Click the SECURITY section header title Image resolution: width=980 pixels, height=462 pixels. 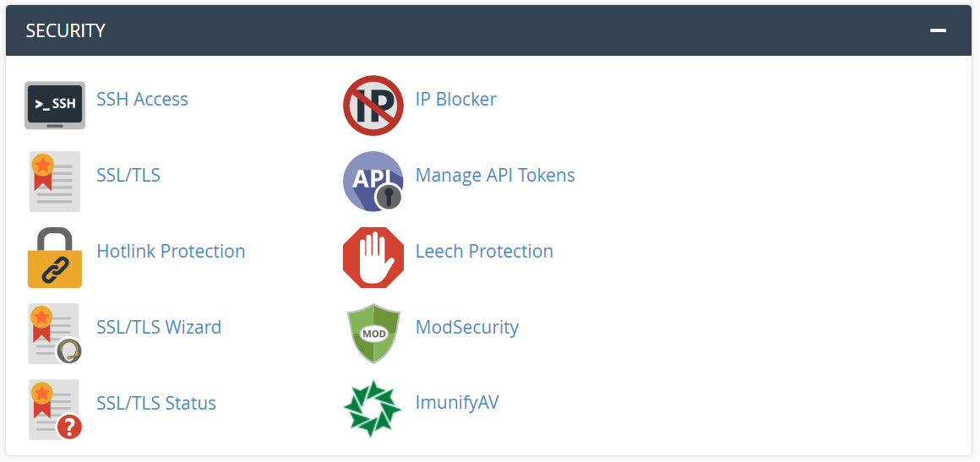click(x=66, y=30)
